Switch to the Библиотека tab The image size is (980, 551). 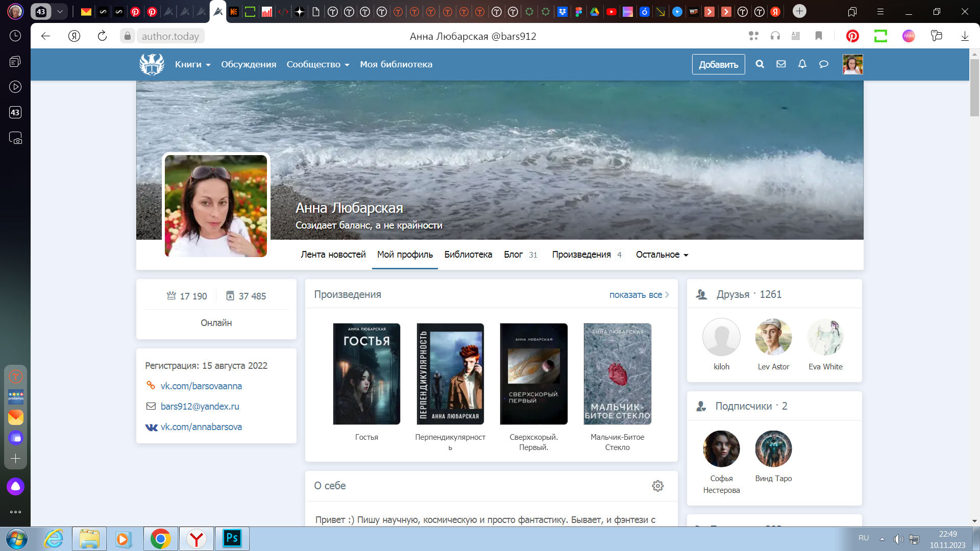click(x=468, y=255)
